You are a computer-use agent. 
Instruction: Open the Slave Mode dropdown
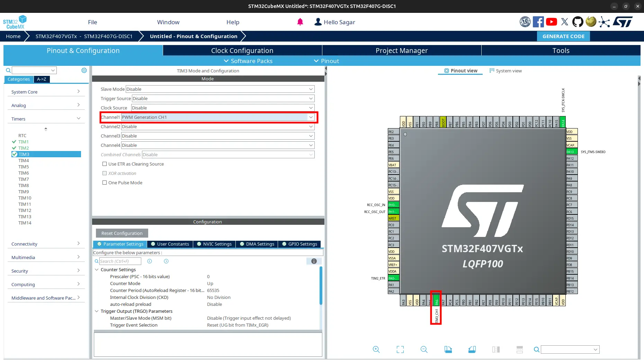click(220, 89)
